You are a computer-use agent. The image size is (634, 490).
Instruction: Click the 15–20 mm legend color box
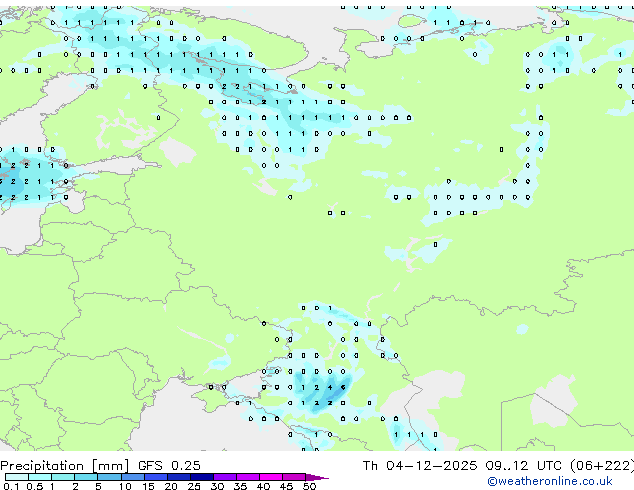tap(155, 477)
